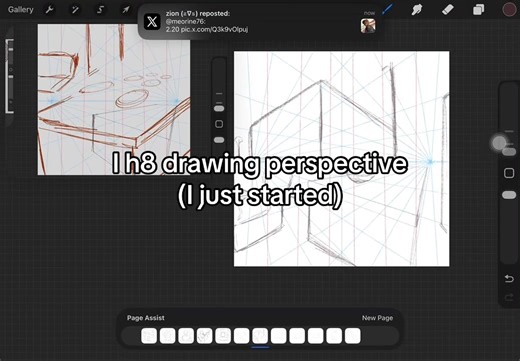Select the eighth page thumbnail in Page Assist
Image resolution: width=520 pixels, height=361 pixels.
click(279, 336)
